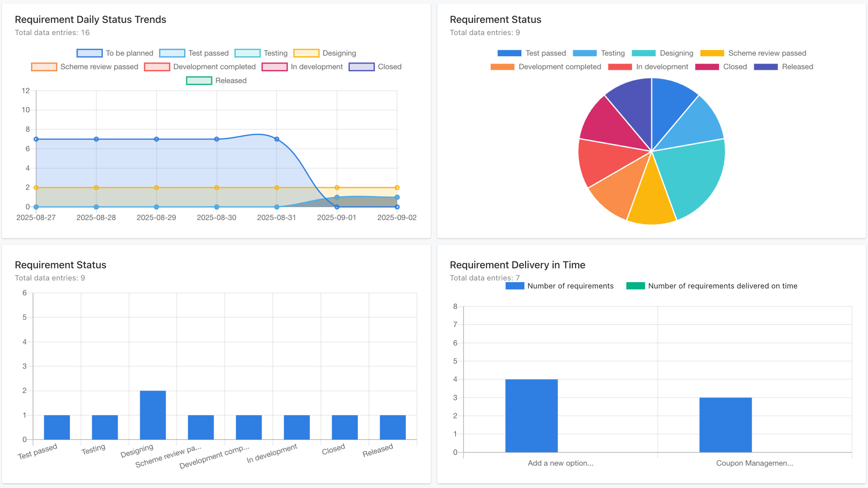Click the 'Scheme review passed' yellow legend swatch

click(x=712, y=53)
